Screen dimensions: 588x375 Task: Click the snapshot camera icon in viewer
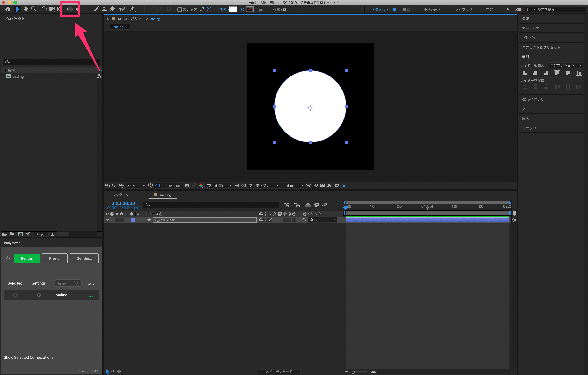point(187,186)
